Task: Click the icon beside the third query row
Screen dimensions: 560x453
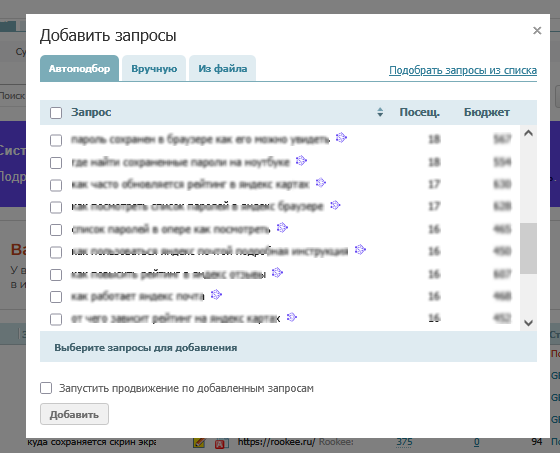Action: pos(321,183)
